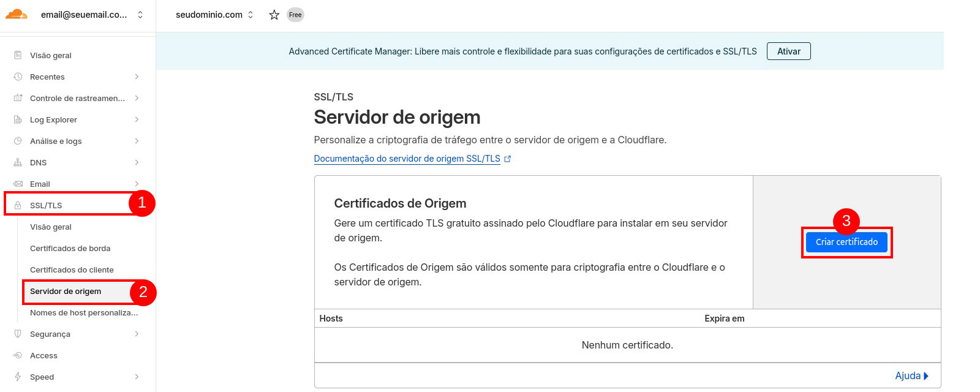This screenshot has height=392, width=980.
Task: Select Certificados de borda in sidebar
Action: (70, 248)
